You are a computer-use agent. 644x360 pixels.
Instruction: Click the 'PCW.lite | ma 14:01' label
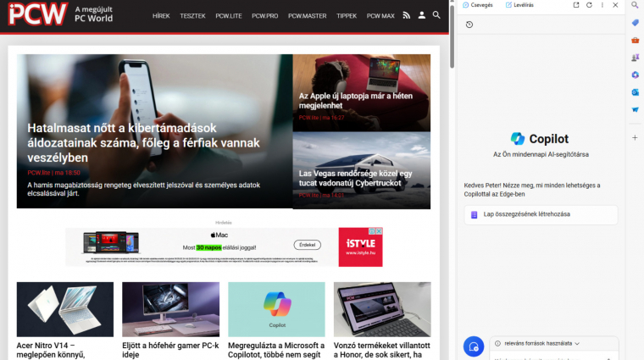point(322,195)
